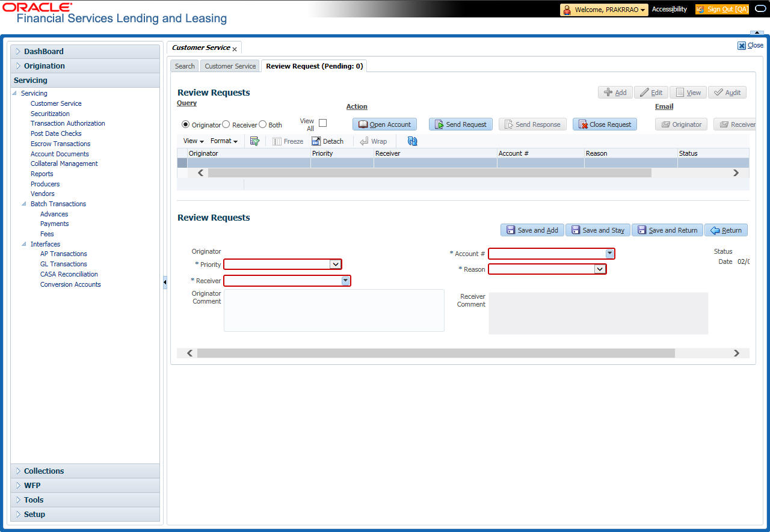Click the Return button
The image size is (770, 532).
(x=726, y=230)
